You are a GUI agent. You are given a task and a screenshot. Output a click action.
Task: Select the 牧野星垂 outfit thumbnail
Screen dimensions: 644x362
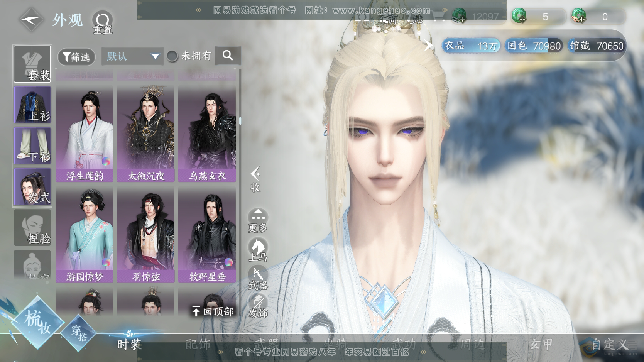point(207,235)
